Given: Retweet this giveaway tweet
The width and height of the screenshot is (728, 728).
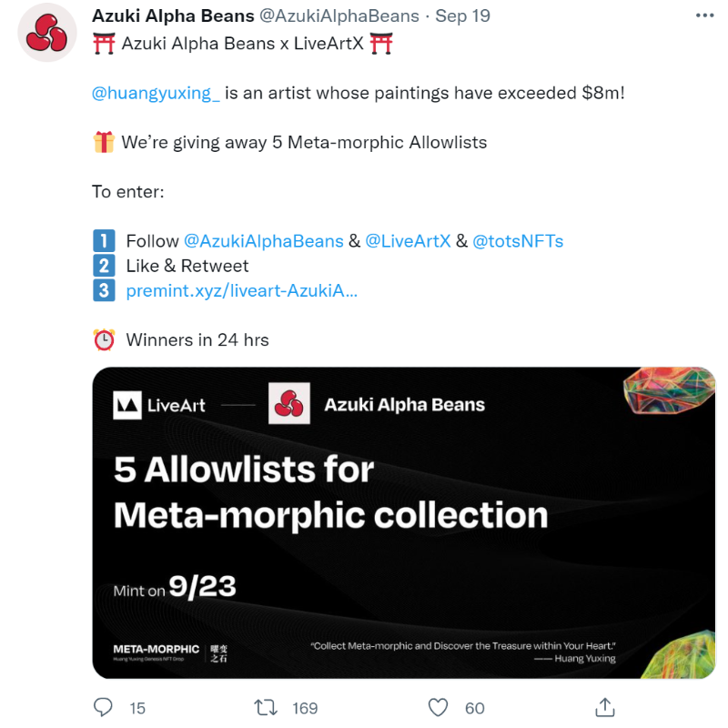Looking at the screenshot, I should 265,707.
